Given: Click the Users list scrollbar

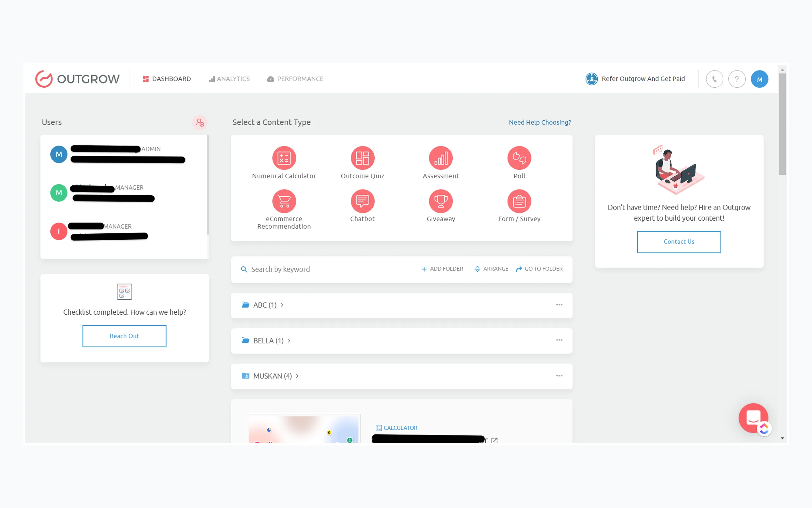Looking at the screenshot, I should click(208, 185).
